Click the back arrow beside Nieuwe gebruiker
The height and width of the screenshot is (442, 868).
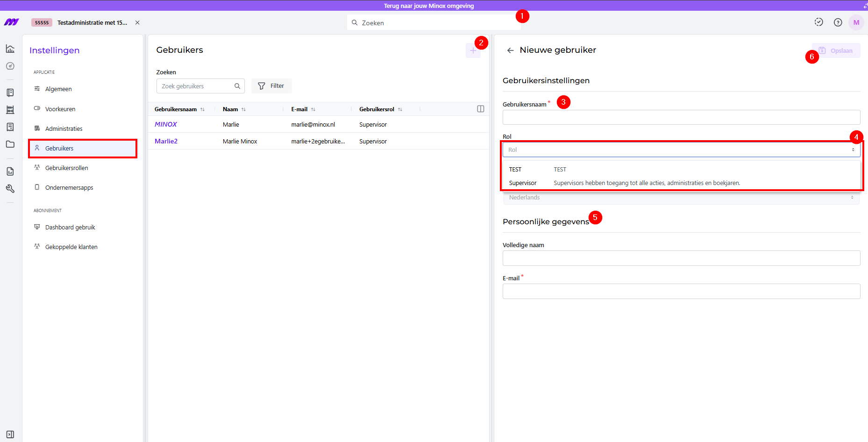(510, 50)
